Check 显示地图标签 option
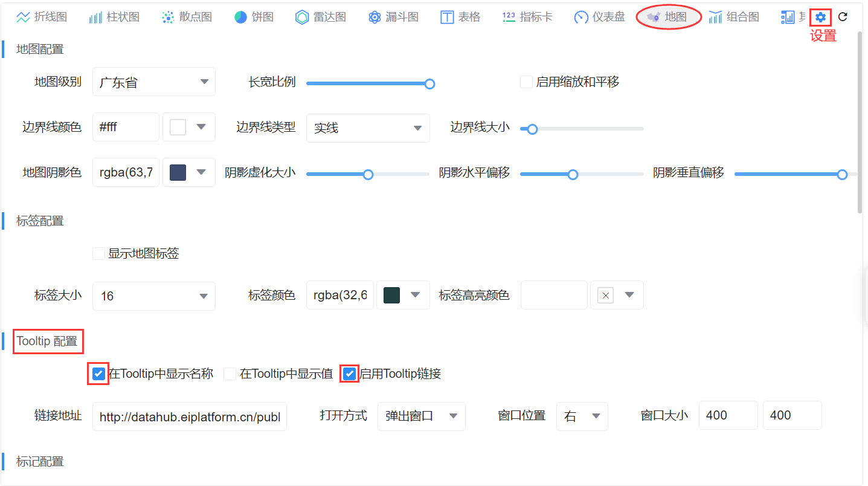868x486 pixels. pyautogui.click(x=98, y=253)
